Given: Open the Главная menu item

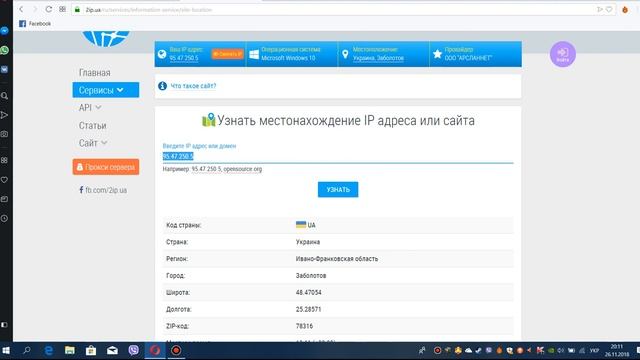Looking at the screenshot, I should coord(95,73).
